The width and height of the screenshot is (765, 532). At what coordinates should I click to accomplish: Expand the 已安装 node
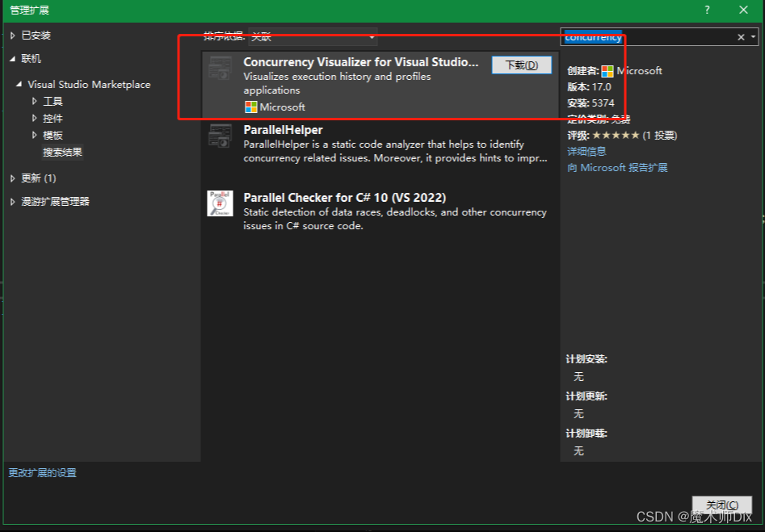pyautogui.click(x=13, y=36)
